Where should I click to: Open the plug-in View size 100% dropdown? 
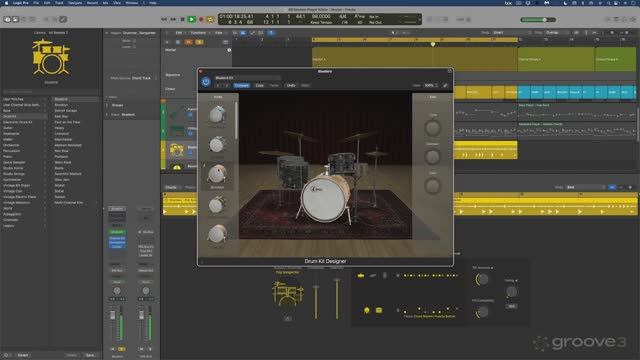point(430,86)
